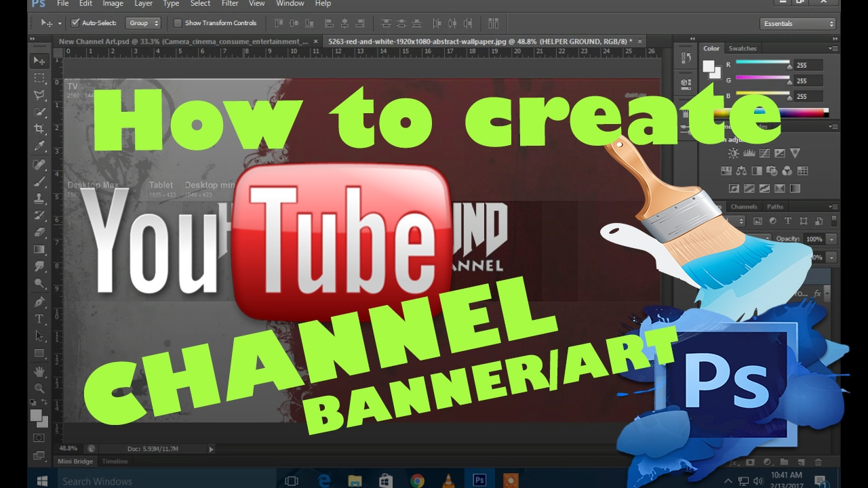Select the Crop tool
Screen dimensions: 868x488
(39, 129)
